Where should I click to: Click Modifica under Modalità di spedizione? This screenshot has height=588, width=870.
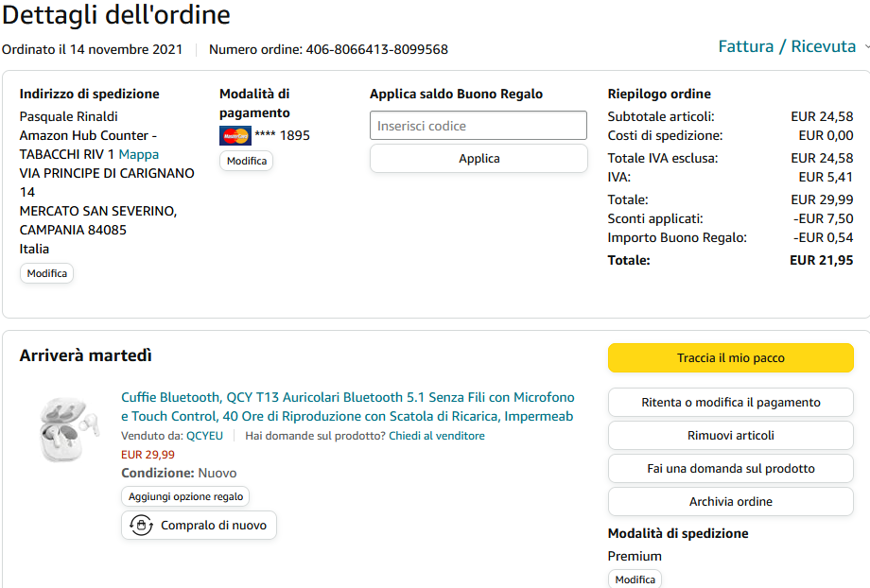(635, 579)
